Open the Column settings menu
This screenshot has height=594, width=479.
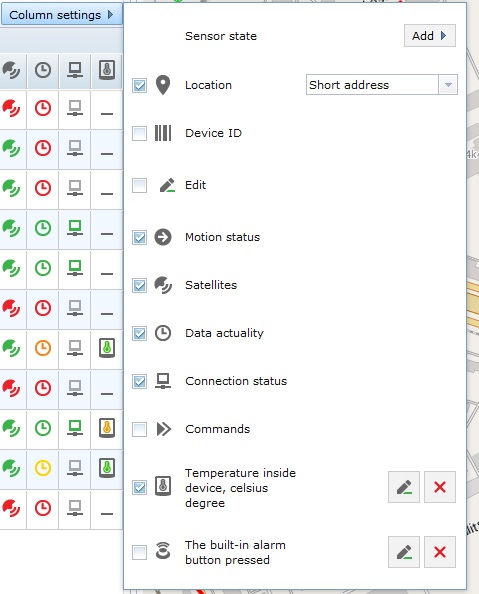pyautogui.click(x=61, y=15)
